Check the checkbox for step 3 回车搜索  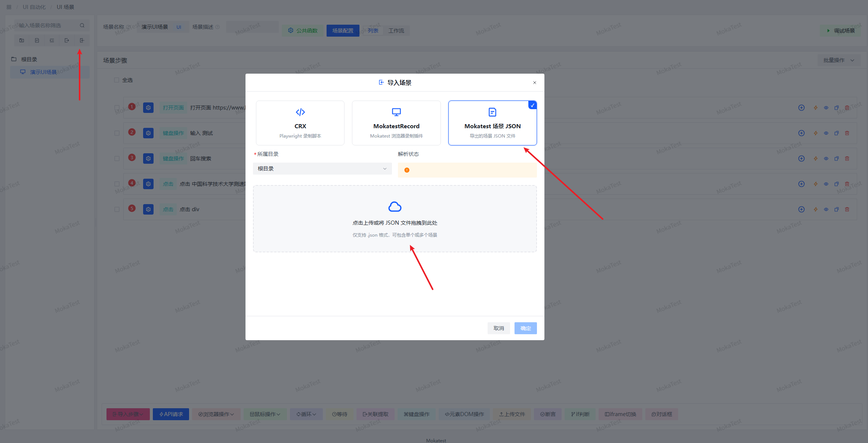tap(117, 159)
